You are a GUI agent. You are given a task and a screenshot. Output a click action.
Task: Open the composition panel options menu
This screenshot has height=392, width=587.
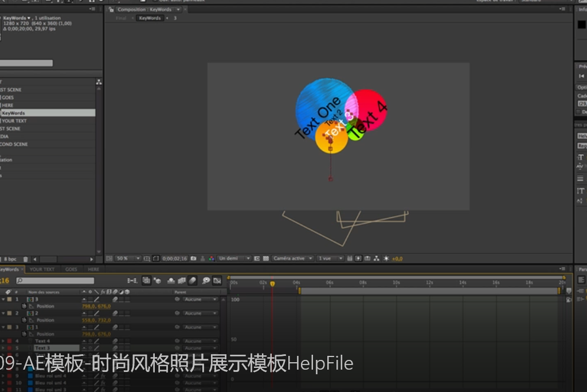(x=562, y=9)
